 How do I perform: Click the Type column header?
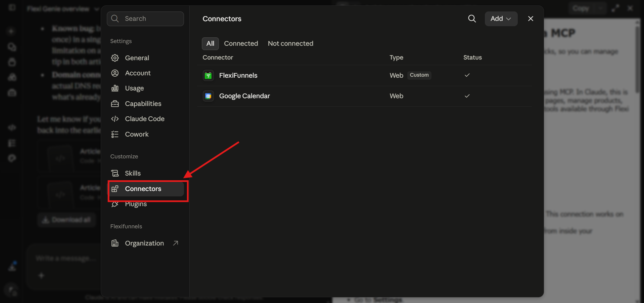pyautogui.click(x=396, y=57)
